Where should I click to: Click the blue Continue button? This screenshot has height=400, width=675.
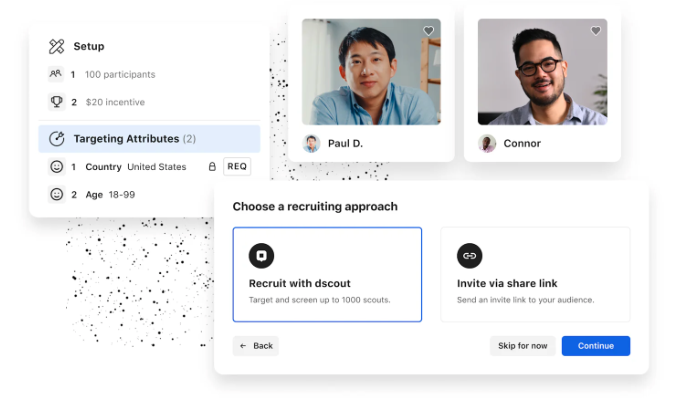point(596,346)
